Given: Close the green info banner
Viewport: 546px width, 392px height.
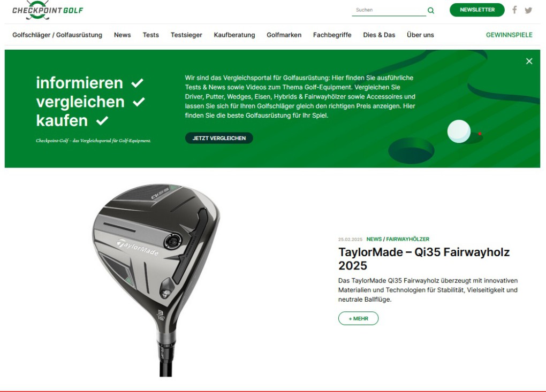Looking at the screenshot, I should click(529, 61).
